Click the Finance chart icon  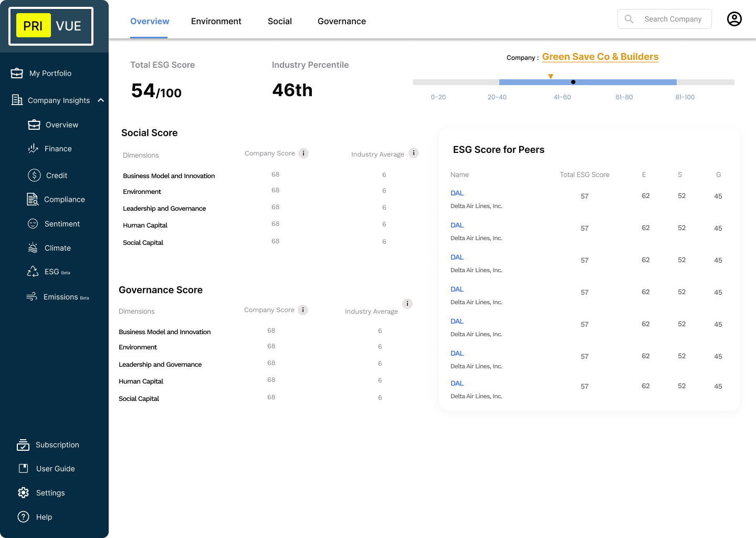(x=33, y=149)
